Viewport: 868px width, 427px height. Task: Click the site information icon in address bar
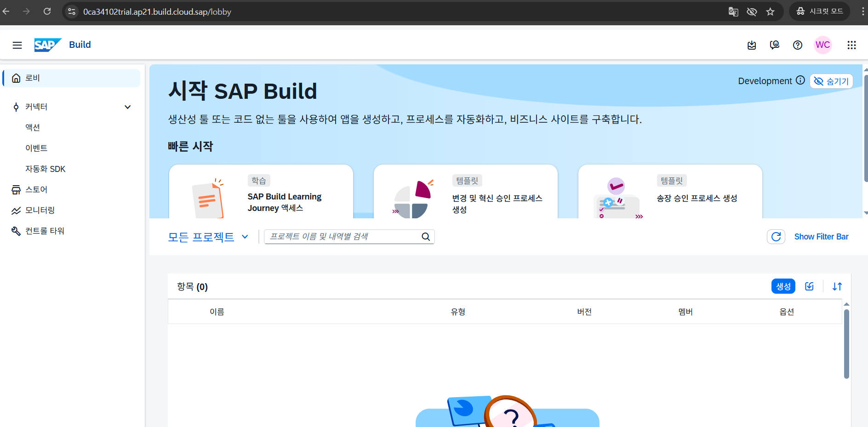click(x=72, y=11)
